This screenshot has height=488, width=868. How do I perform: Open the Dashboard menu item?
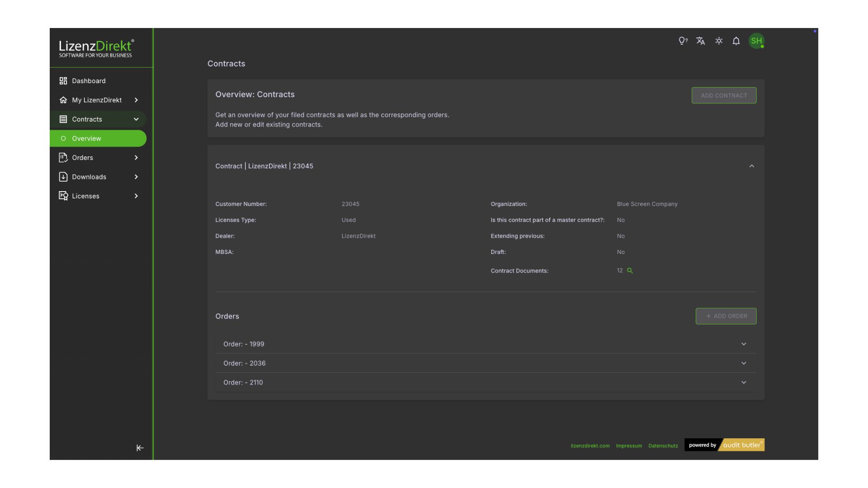(89, 81)
